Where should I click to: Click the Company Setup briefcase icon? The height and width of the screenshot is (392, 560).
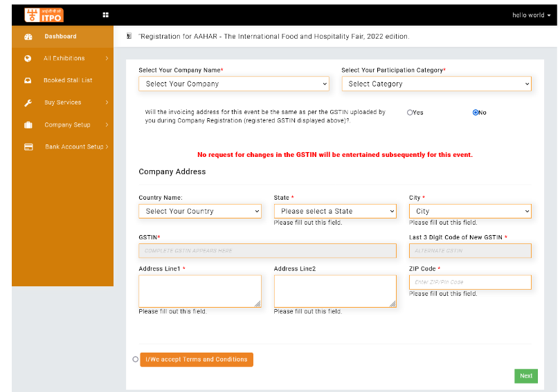[x=28, y=125]
